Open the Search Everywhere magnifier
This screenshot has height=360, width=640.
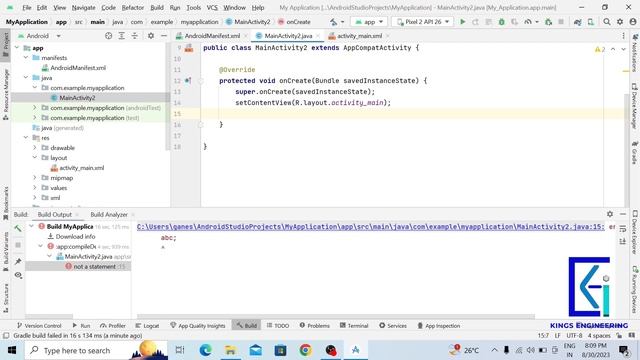(607, 22)
